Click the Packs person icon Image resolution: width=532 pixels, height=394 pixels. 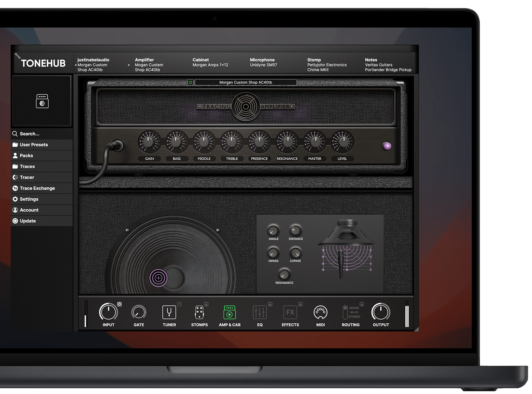[x=15, y=156]
